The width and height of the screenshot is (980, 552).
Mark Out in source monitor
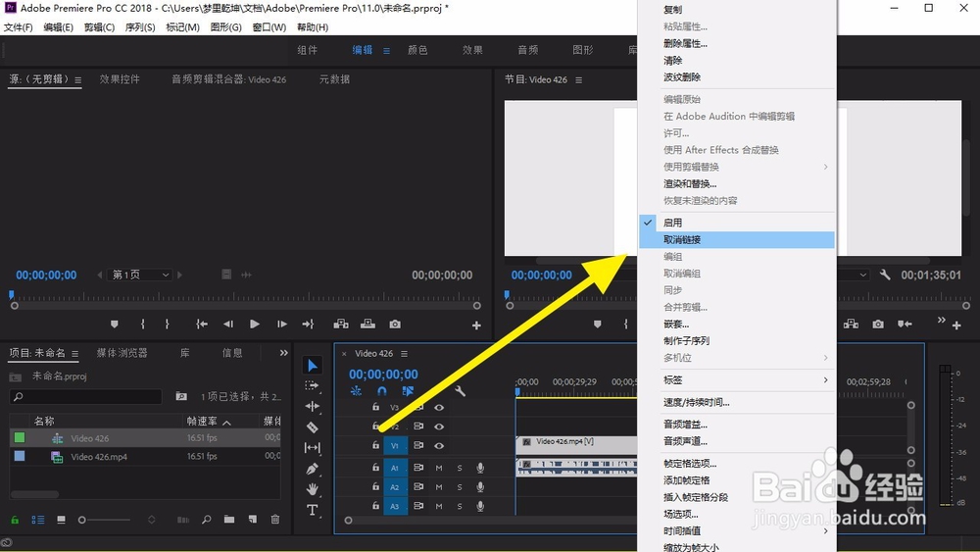(x=167, y=324)
